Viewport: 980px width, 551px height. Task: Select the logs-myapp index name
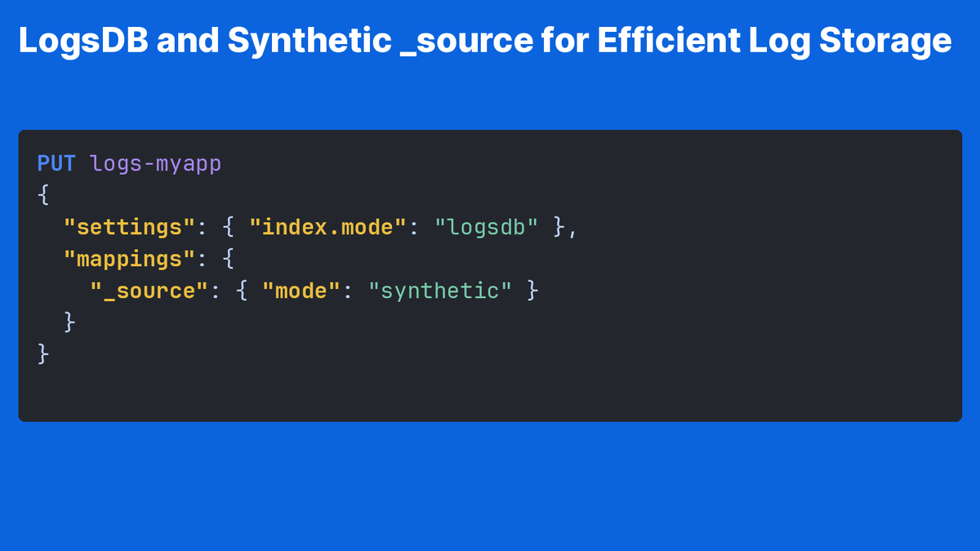point(156,165)
